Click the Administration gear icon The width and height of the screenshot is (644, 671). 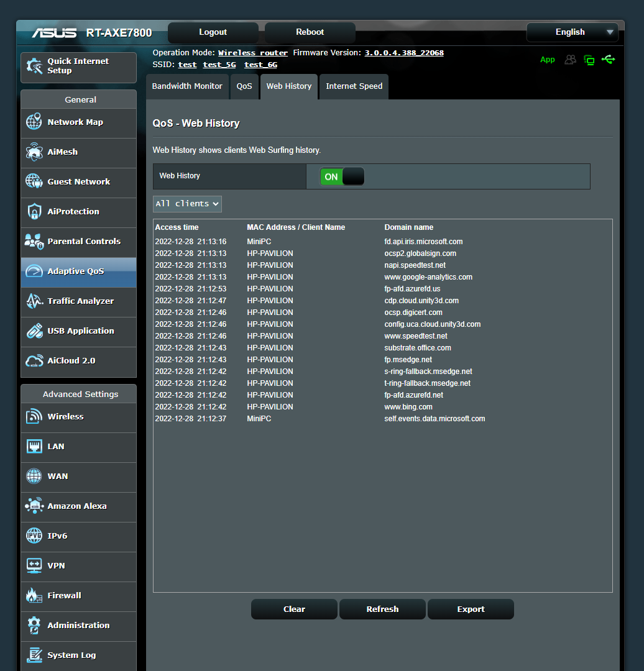click(x=34, y=625)
